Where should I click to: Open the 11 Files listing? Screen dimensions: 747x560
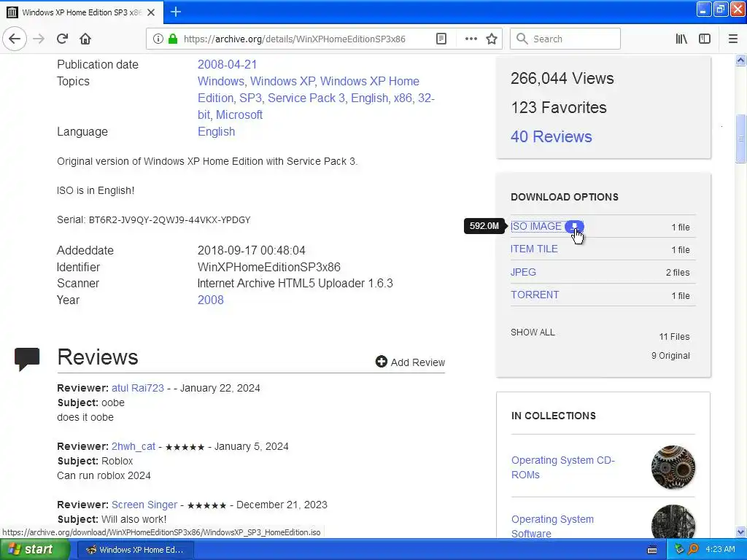tap(674, 337)
